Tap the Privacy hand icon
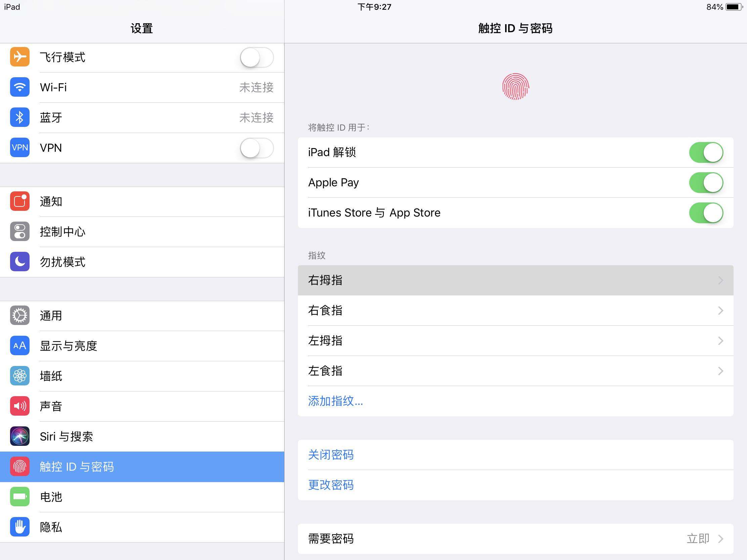 19,527
